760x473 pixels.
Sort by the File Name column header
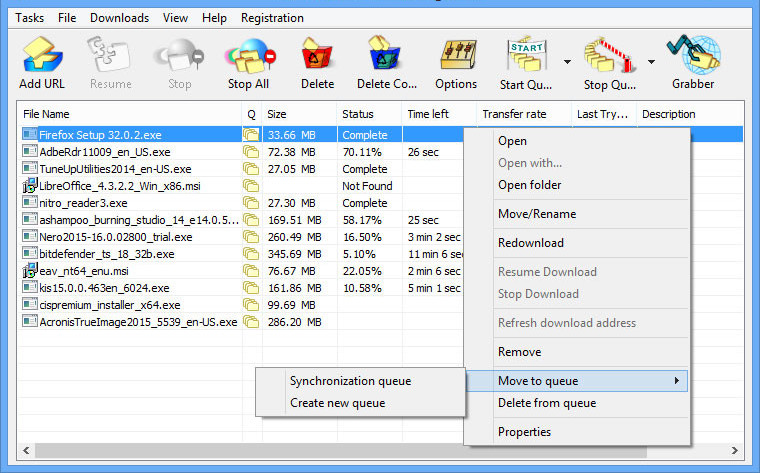46,114
